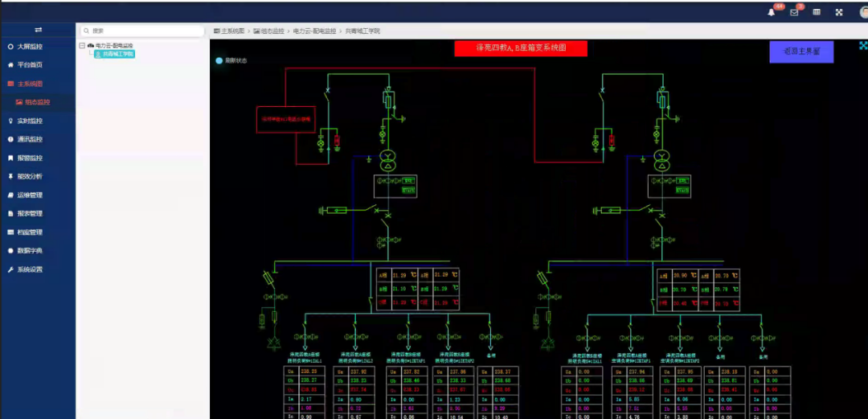Expand the diagram with cyan fullscreen icon
Image resolution: width=868 pixels, height=419 pixels.
click(x=863, y=46)
